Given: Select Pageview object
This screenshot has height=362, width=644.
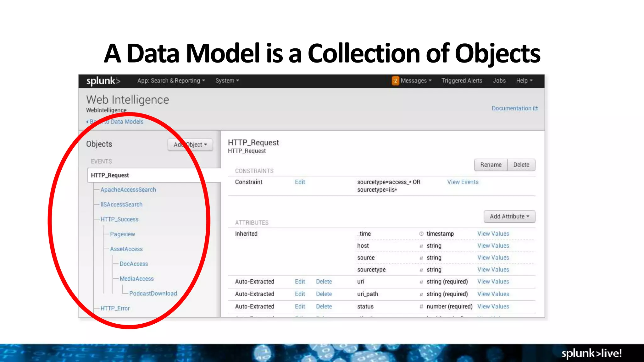Looking at the screenshot, I should point(122,234).
